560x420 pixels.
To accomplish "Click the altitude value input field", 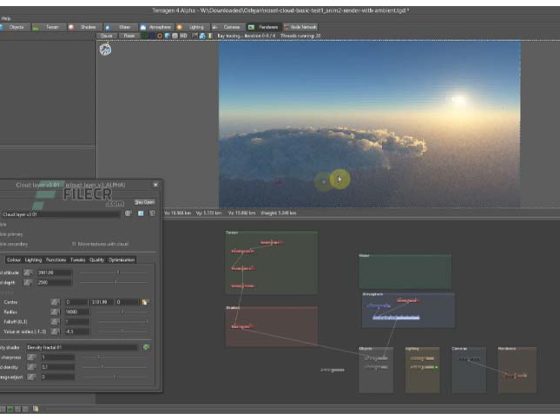I will [54, 272].
